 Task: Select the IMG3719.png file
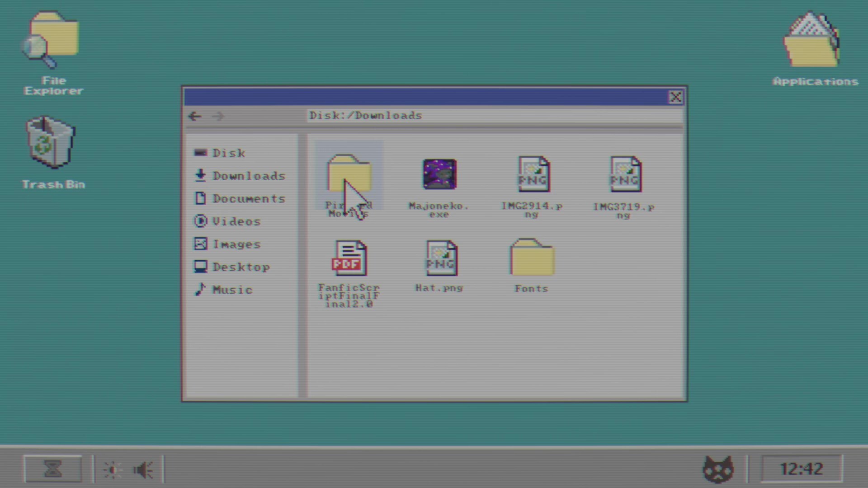[x=625, y=174]
